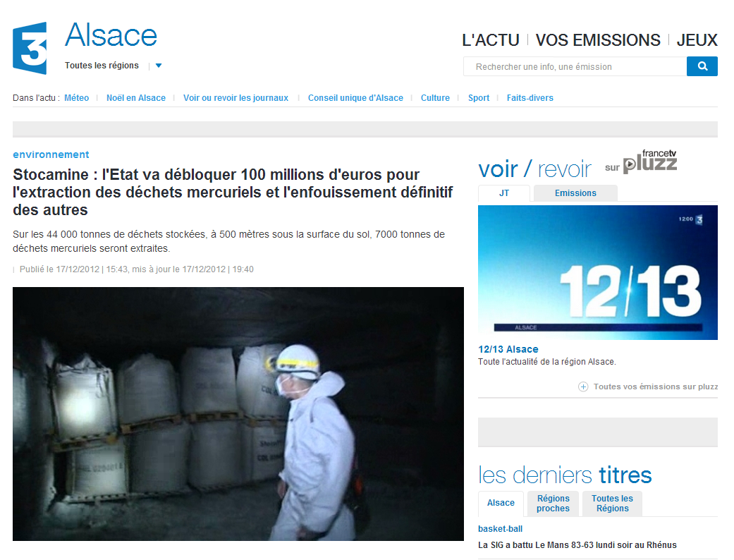The width and height of the screenshot is (734, 560).
Task: Open Conseil unique d'Alsace link
Action: pyautogui.click(x=355, y=98)
